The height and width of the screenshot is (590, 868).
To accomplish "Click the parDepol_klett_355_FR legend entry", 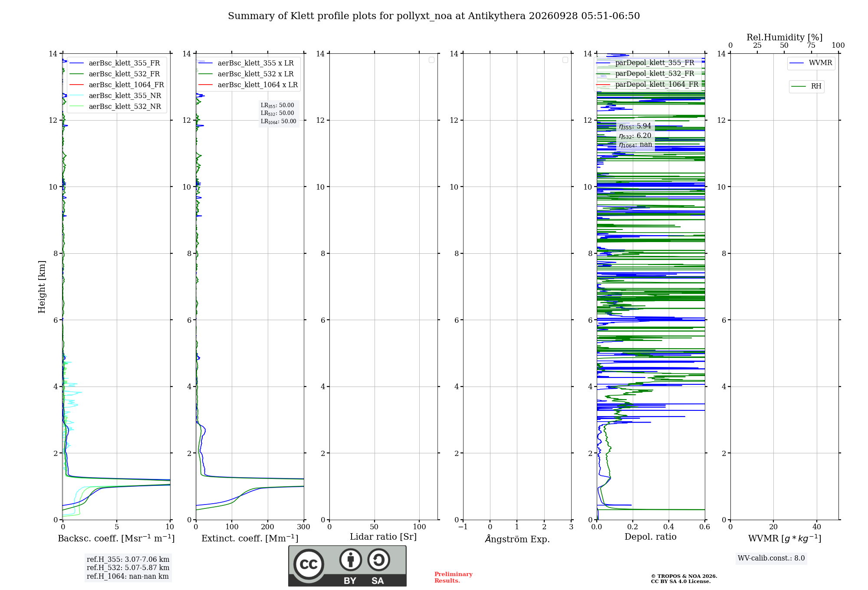I will [645, 63].
